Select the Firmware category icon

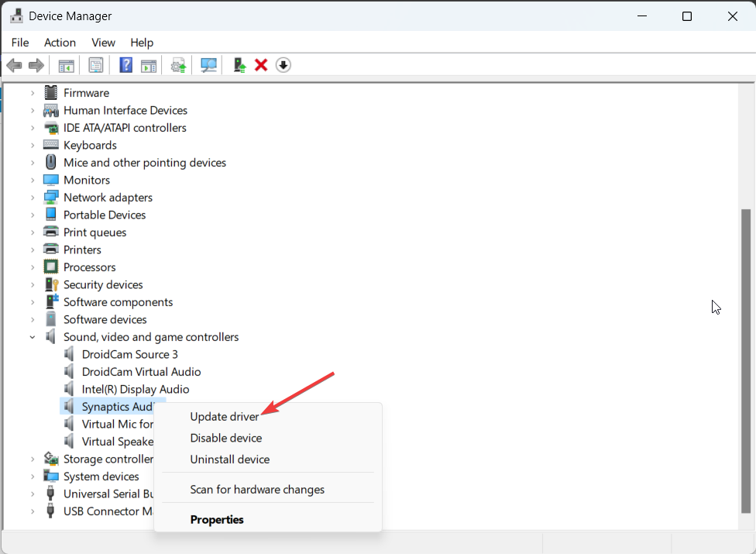[50, 92]
